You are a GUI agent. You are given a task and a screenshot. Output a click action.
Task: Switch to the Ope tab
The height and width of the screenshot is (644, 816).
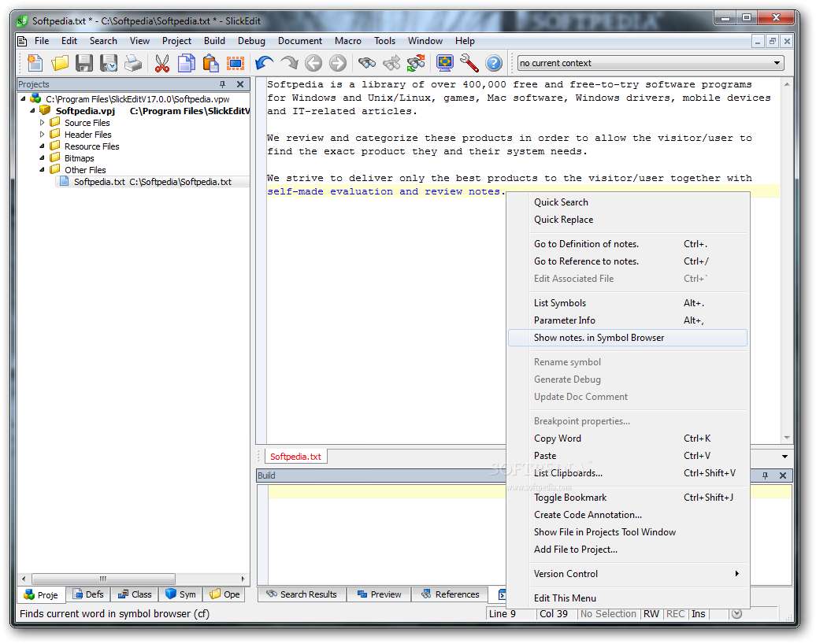point(224,594)
